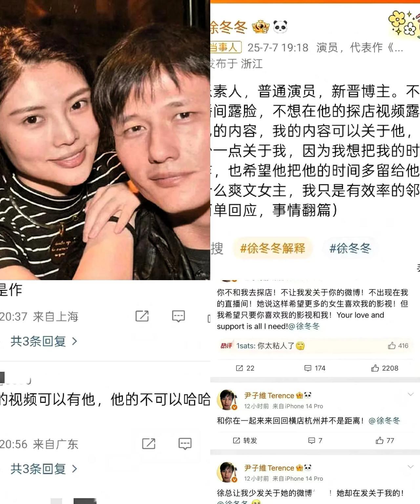Tap repost icon showing 22
420x504 pixels.
[245, 368]
